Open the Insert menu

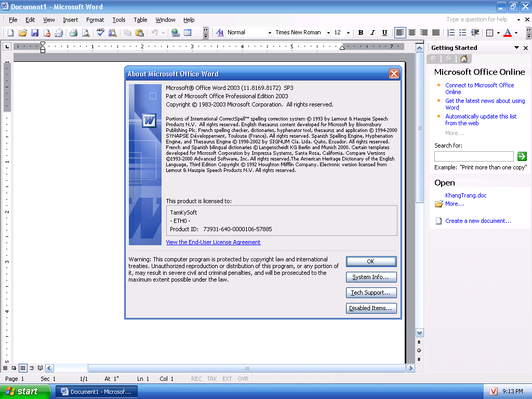[x=70, y=20]
